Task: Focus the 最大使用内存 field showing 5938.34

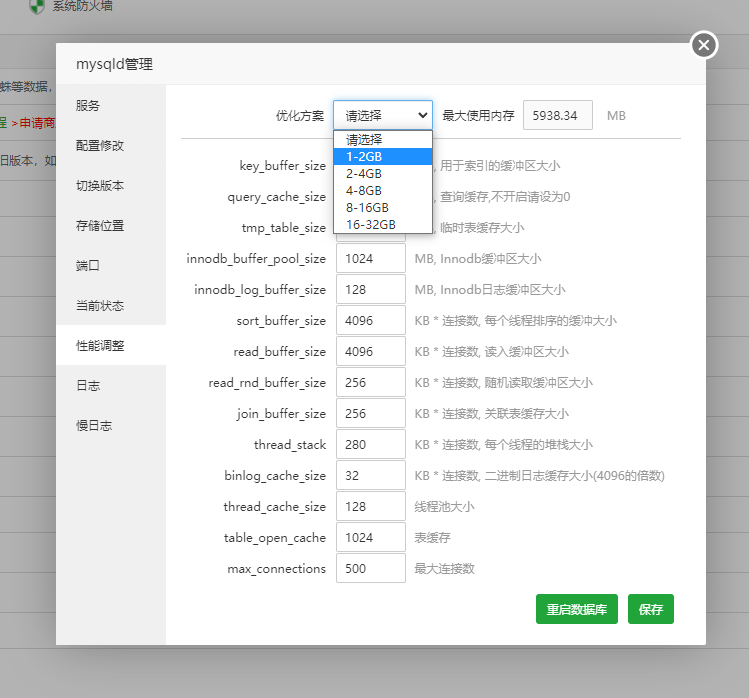Action: click(557, 115)
